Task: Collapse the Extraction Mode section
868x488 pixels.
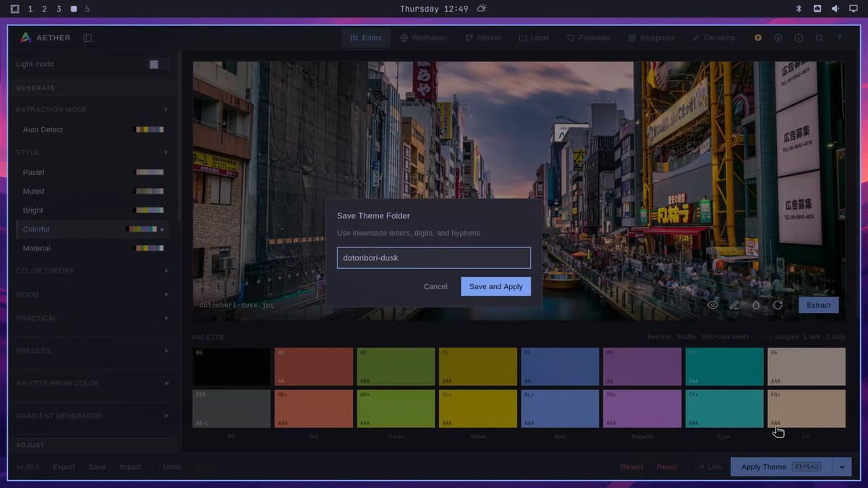Action: point(93,109)
